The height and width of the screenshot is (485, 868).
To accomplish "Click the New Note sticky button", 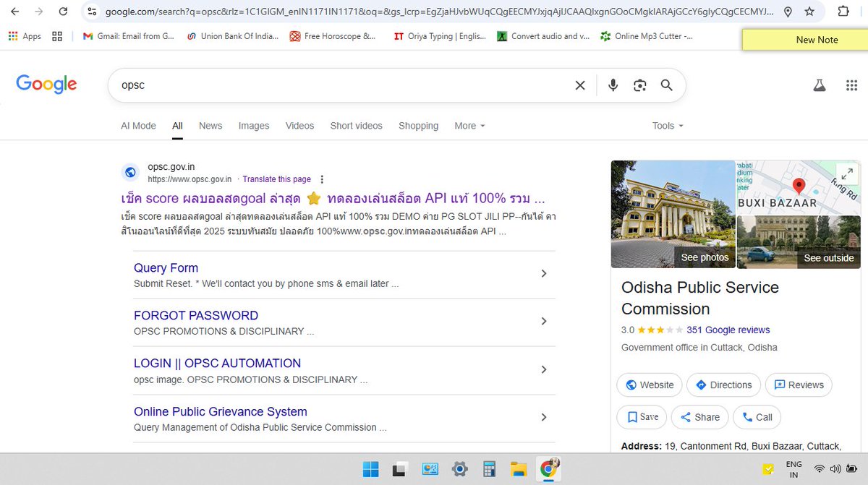I will pyautogui.click(x=805, y=40).
